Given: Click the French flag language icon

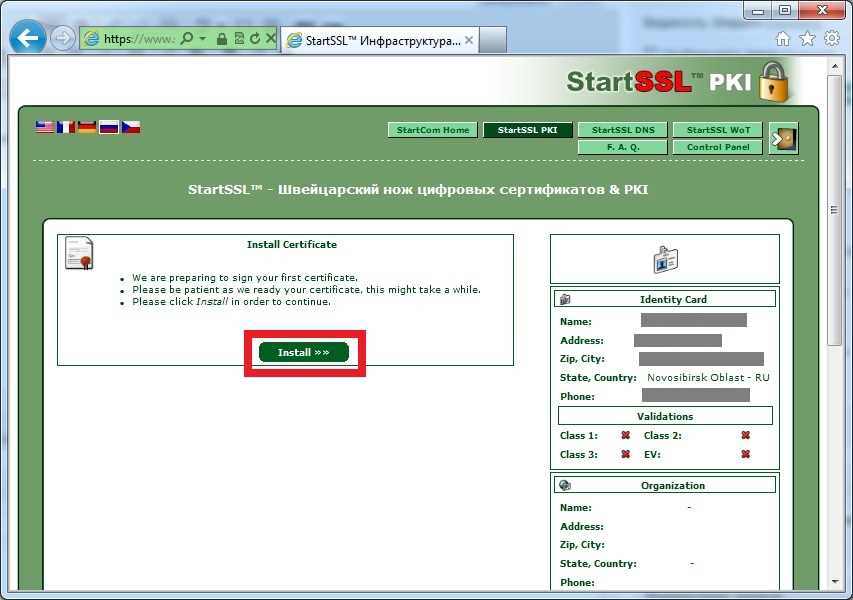Looking at the screenshot, I should [66, 127].
